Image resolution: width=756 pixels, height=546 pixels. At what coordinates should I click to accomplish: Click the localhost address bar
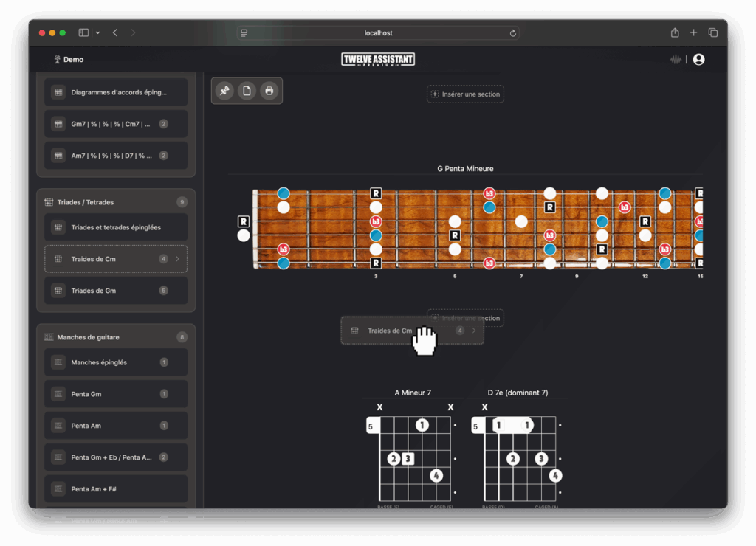(x=378, y=32)
